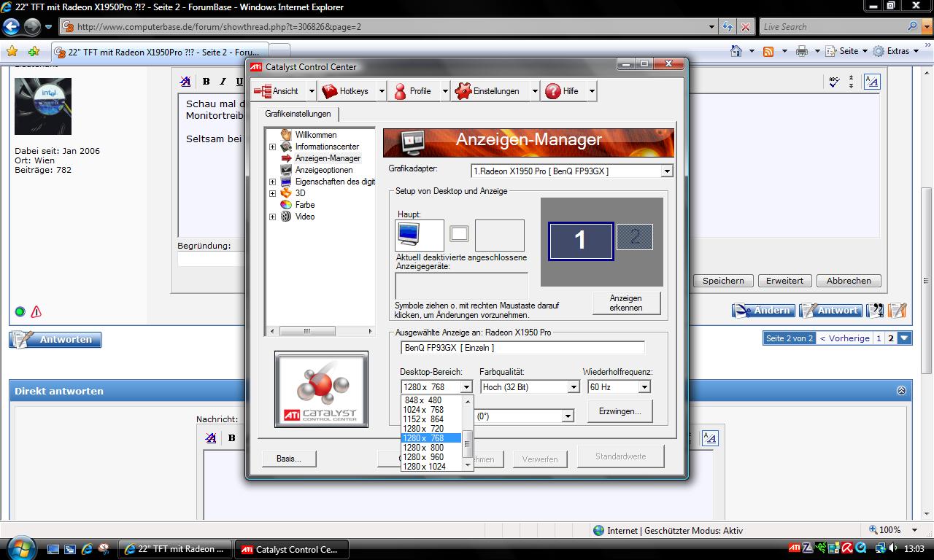The height and width of the screenshot is (560, 934).
Task: Open the Windows Start button
Action: point(20,548)
